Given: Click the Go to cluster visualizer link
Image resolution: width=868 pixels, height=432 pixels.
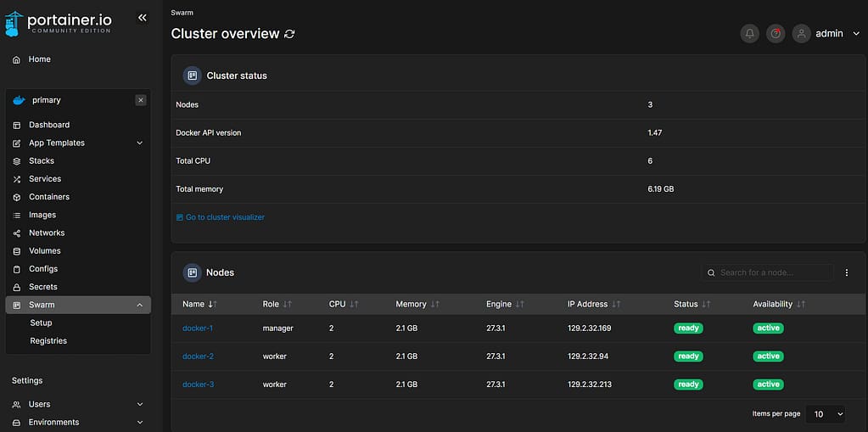Looking at the screenshot, I should (x=225, y=217).
